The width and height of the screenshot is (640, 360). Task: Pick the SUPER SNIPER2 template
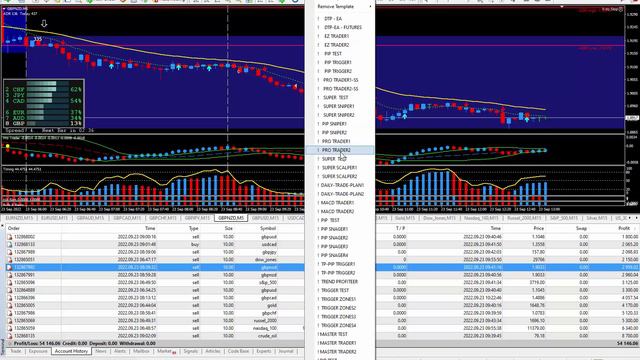340,115
